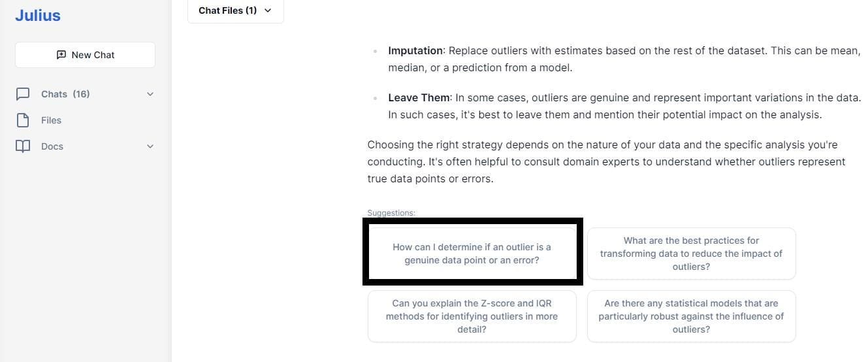Click the New Chat plus-bubble icon

(x=61, y=55)
